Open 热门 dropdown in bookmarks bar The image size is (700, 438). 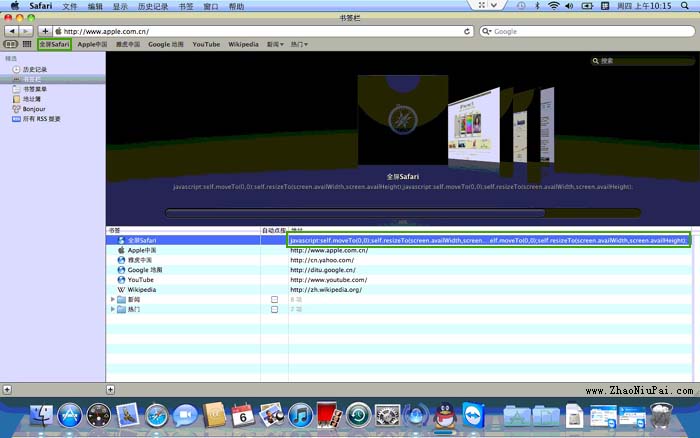(299, 44)
